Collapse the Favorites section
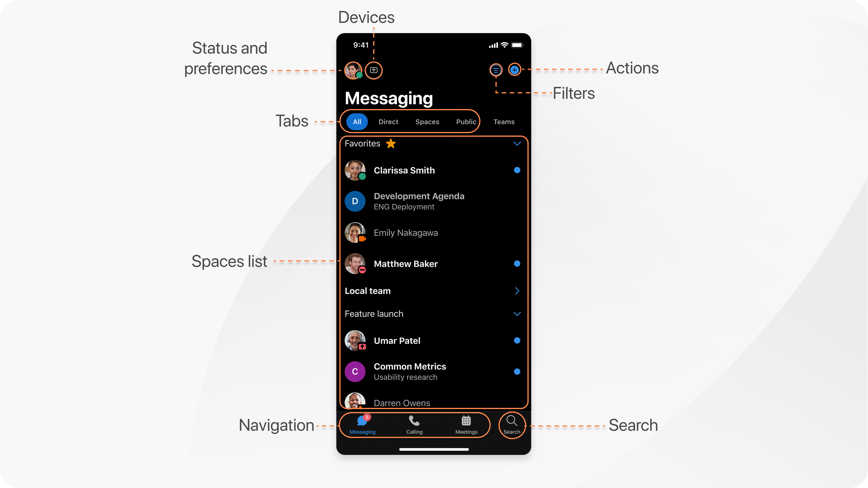 [516, 143]
